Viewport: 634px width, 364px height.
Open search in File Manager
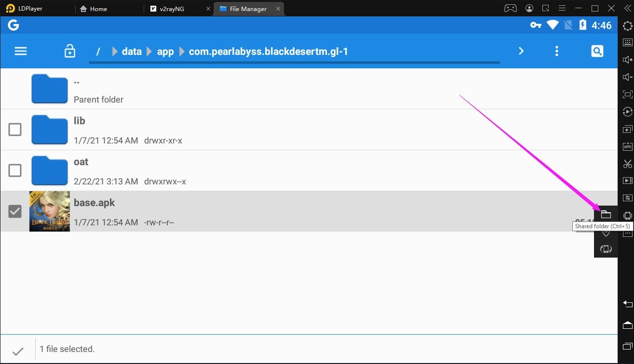click(x=597, y=51)
